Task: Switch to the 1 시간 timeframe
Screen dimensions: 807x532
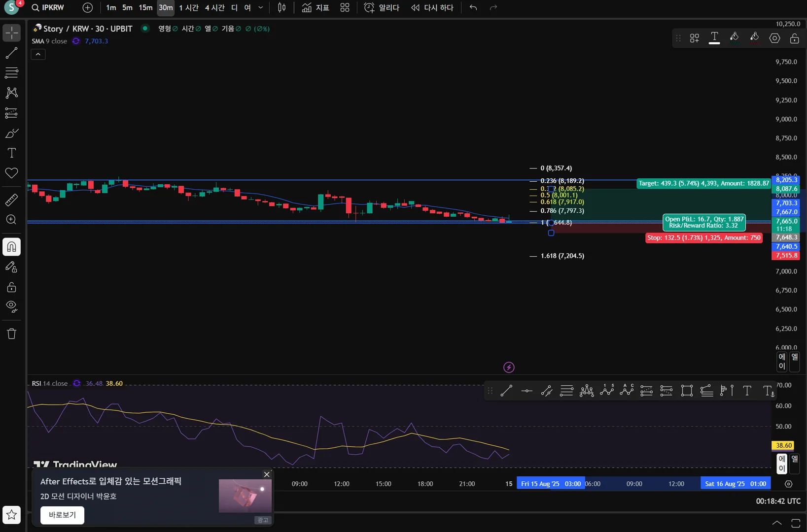Action: [x=189, y=8]
